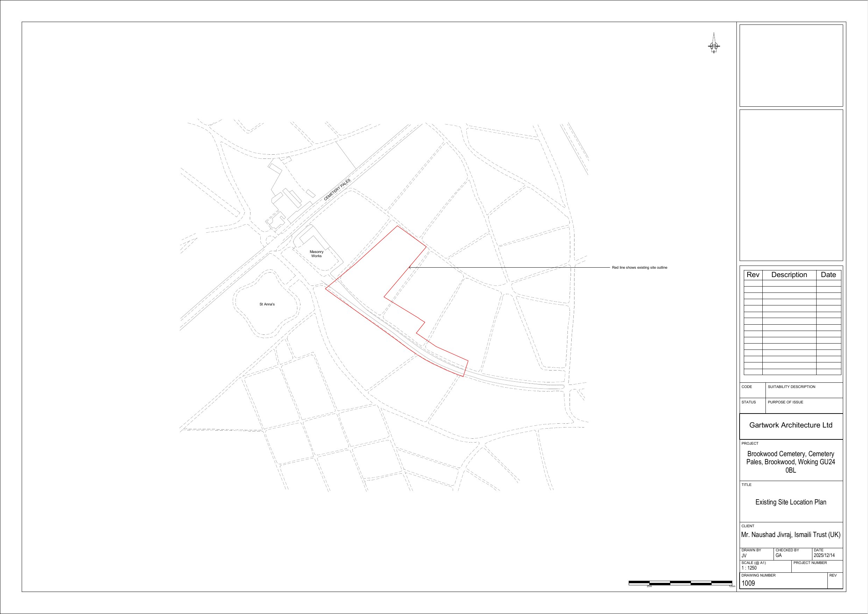Screen dimensions: 868x614
Task: Click the Drawn By JV field
Action: 744,555
